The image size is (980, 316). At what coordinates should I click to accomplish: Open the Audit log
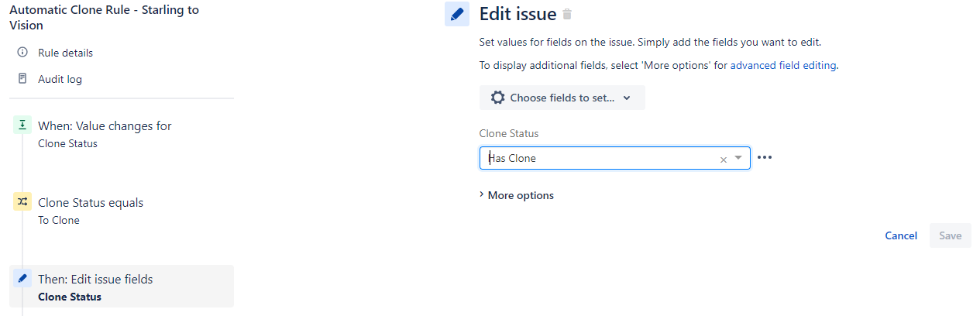click(60, 79)
